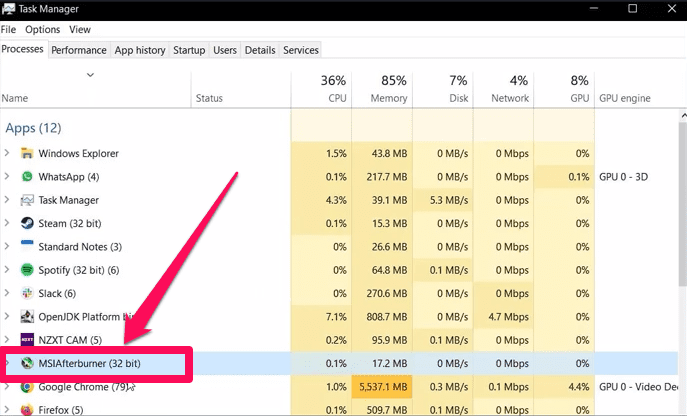This screenshot has width=687, height=416.
Task: Click the NZXT CAM app icon
Action: (x=27, y=340)
